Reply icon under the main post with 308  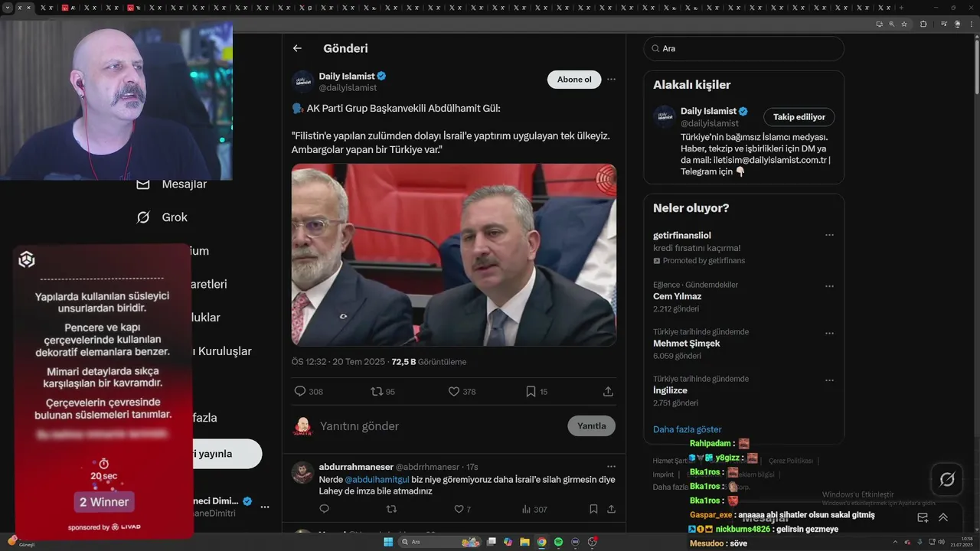[300, 391]
